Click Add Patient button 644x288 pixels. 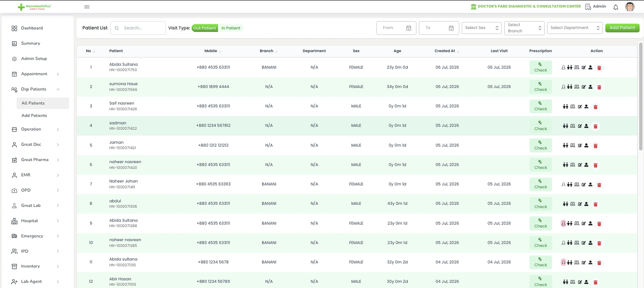point(622,28)
